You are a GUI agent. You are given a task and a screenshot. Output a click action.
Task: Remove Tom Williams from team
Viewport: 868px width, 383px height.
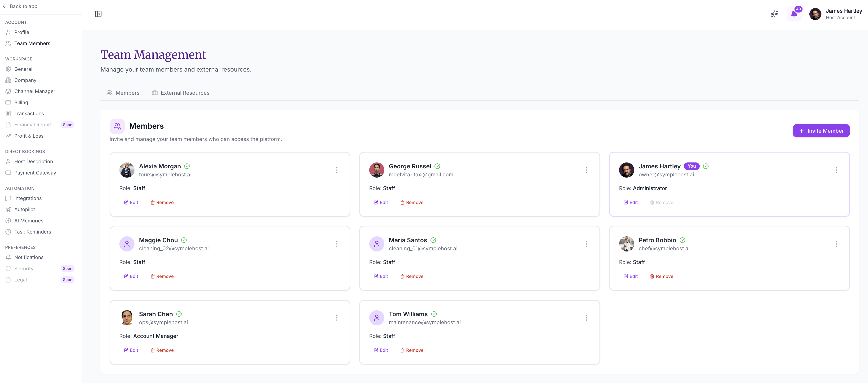[x=412, y=350]
